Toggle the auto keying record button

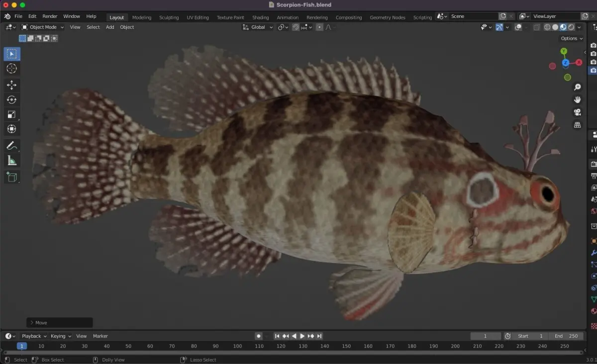(x=259, y=336)
